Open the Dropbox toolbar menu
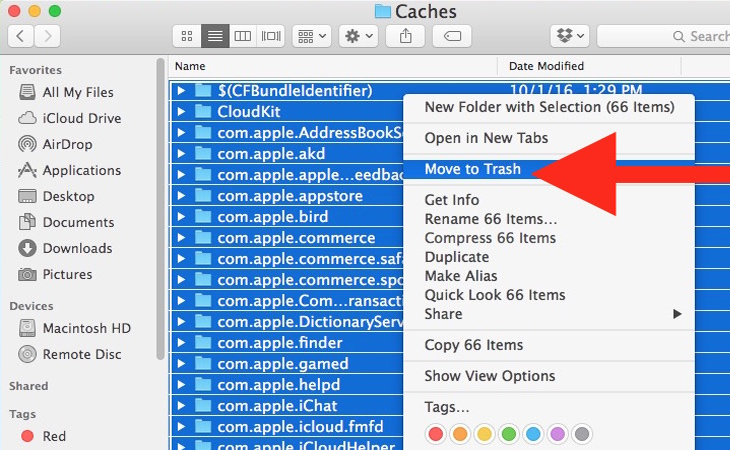This screenshot has height=450, width=730. click(x=570, y=36)
